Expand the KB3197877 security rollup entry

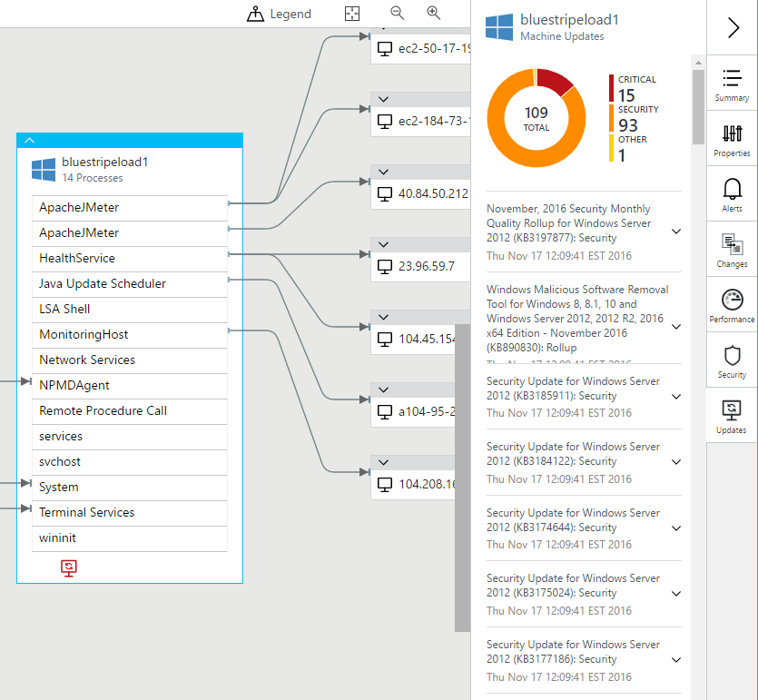(x=675, y=232)
